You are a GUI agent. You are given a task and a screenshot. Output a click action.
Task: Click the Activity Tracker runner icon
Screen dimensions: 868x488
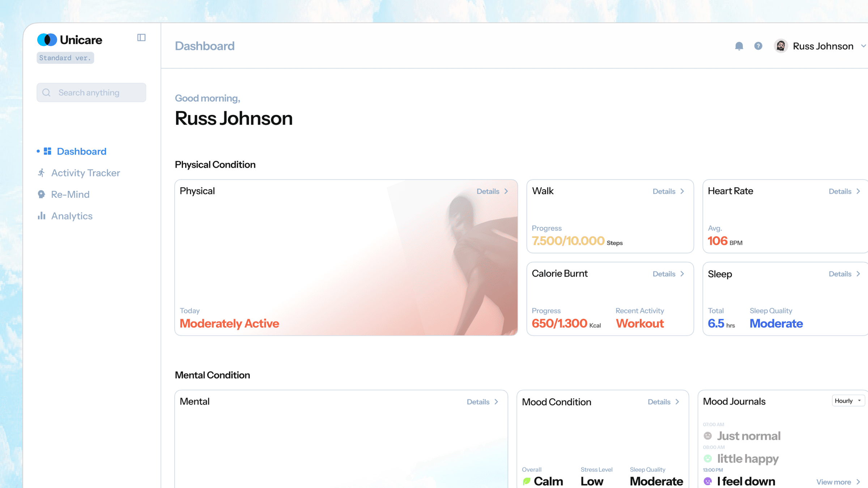[x=42, y=173]
